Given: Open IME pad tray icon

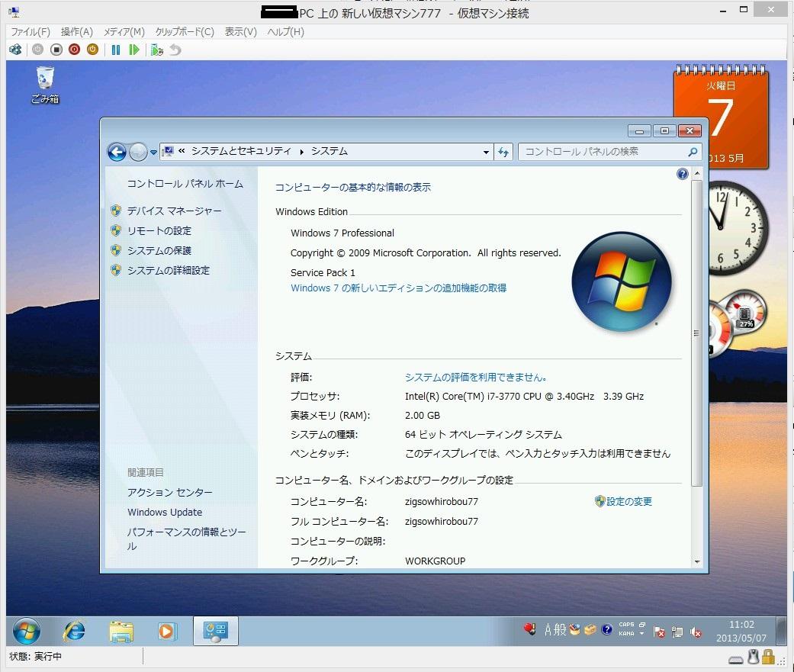Looking at the screenshot, I should tap(575, 630).
